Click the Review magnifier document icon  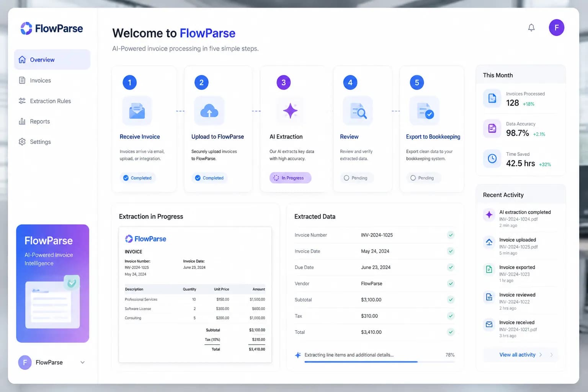point(358,111)
